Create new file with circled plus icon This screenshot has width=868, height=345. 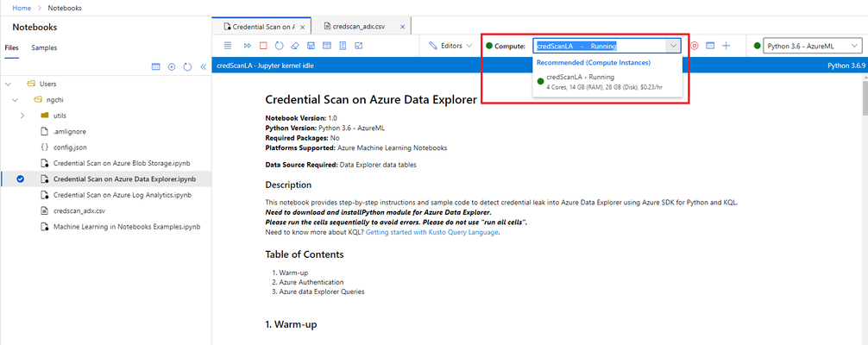click(x=172, y=66)
